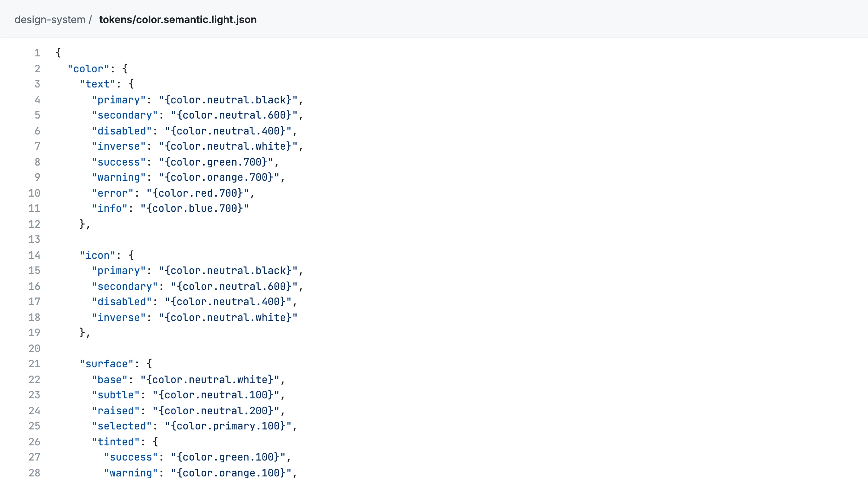Select the {color.green.700} value
Viewport: 868px width, 488px height.
pos(216,162)
